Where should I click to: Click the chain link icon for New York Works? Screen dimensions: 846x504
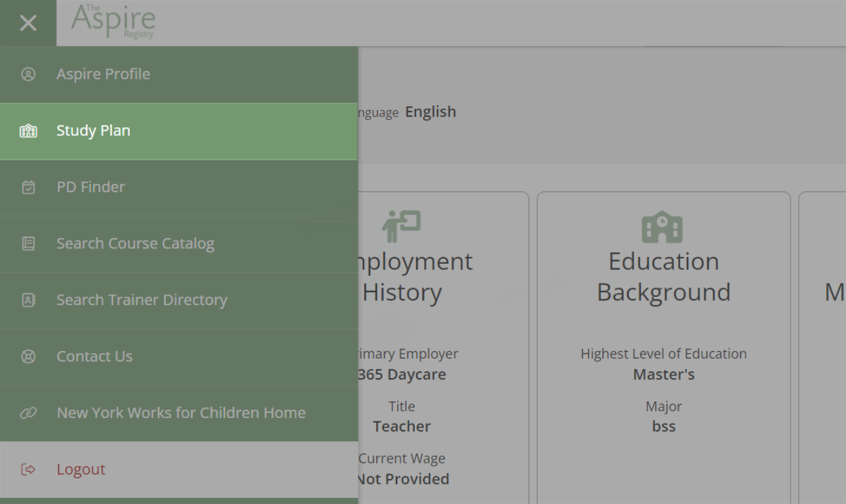tap(28, 413)
